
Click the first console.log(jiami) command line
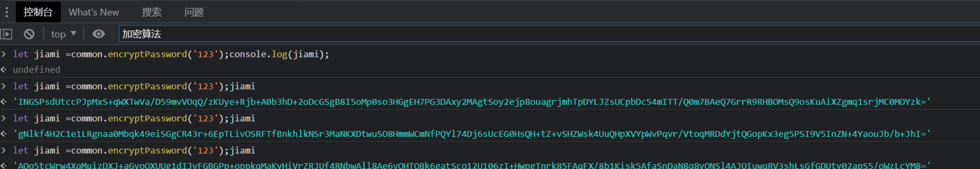tap(171, 54)
